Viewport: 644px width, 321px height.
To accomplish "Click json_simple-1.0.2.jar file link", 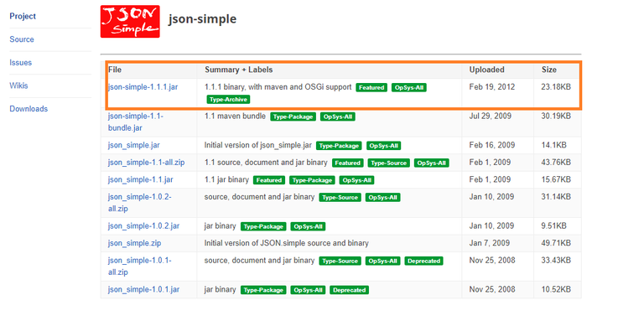I will (143, 225).
